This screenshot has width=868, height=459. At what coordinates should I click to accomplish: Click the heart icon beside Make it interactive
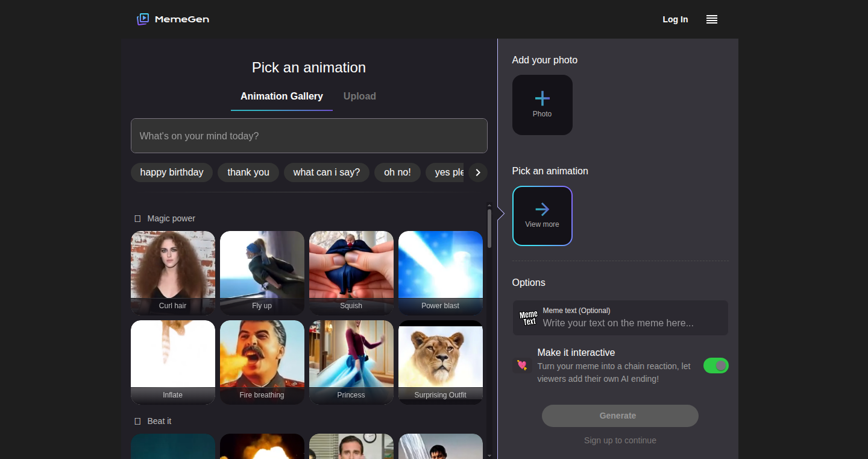tap(522, 365)
